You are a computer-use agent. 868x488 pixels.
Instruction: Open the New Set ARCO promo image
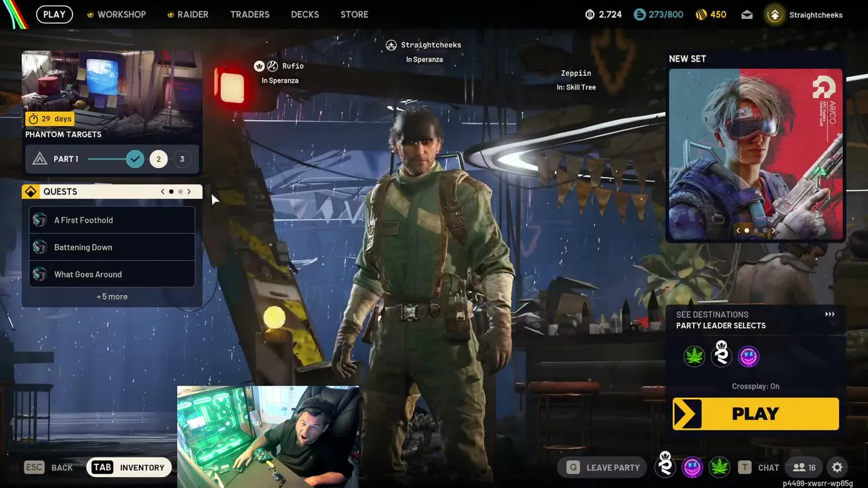756,155
